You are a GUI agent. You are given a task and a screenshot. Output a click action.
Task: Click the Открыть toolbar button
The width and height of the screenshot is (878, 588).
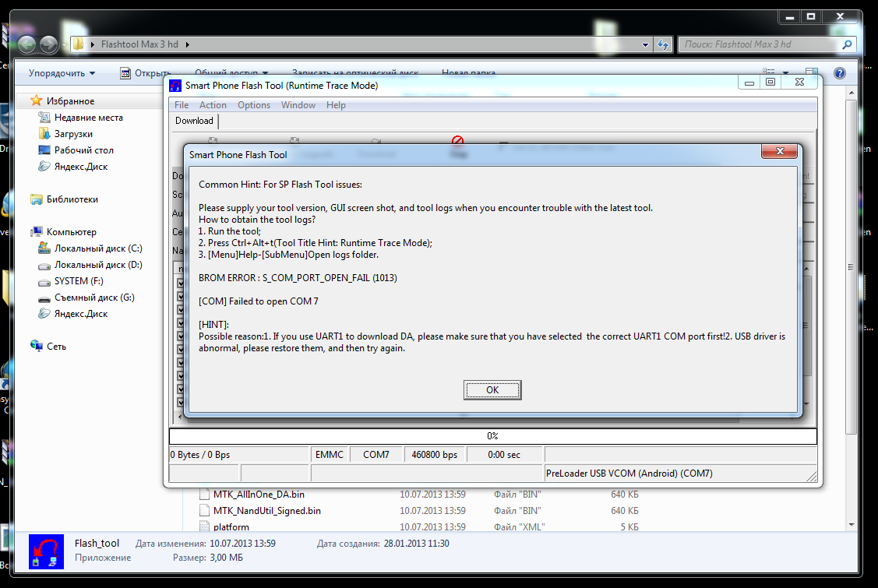145,73
